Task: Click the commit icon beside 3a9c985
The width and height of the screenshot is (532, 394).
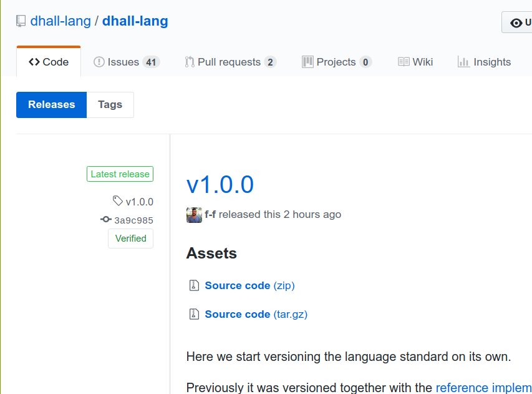Action: (x=106, y=219)
